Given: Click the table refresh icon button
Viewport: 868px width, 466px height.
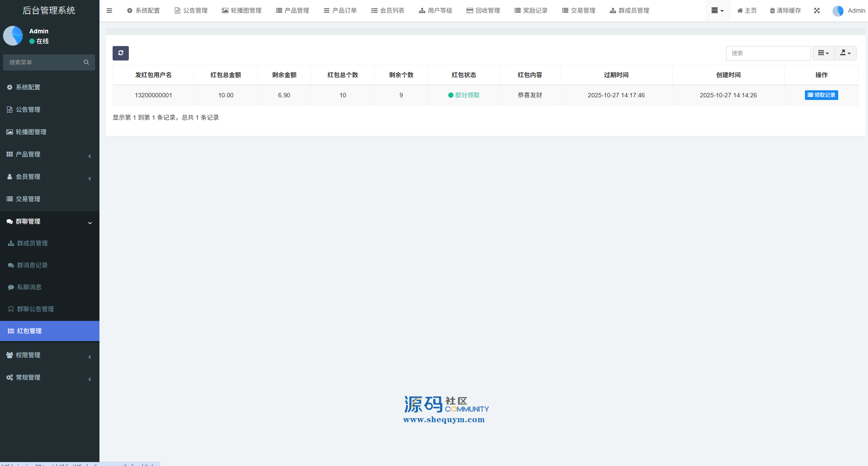Looking at the screenshot, I should coord(120,53).
